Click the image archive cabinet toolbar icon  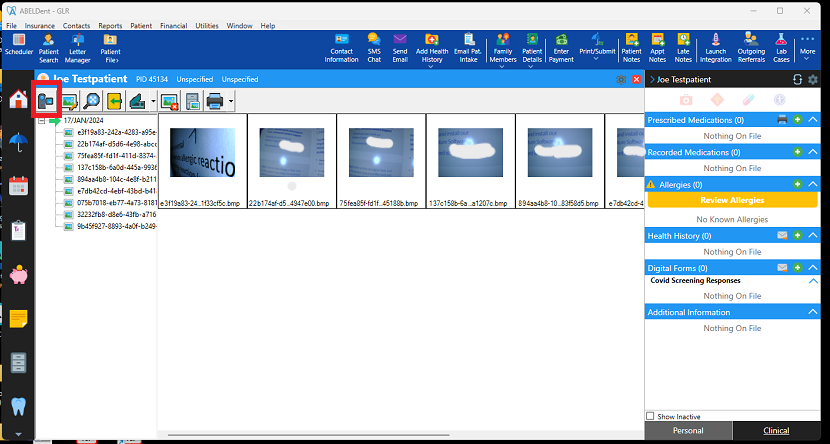pos(192,101)
